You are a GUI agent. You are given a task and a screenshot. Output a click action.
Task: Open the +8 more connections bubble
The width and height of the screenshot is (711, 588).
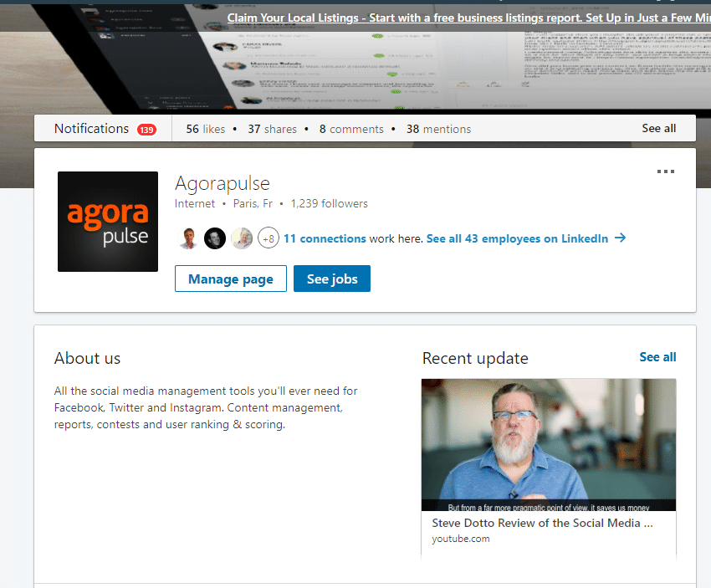pos(269,238)
